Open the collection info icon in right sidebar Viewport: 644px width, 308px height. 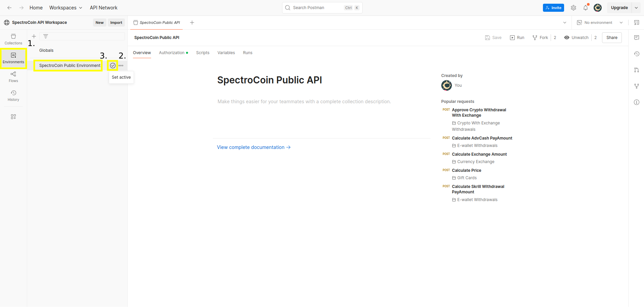tap(637, 102)
